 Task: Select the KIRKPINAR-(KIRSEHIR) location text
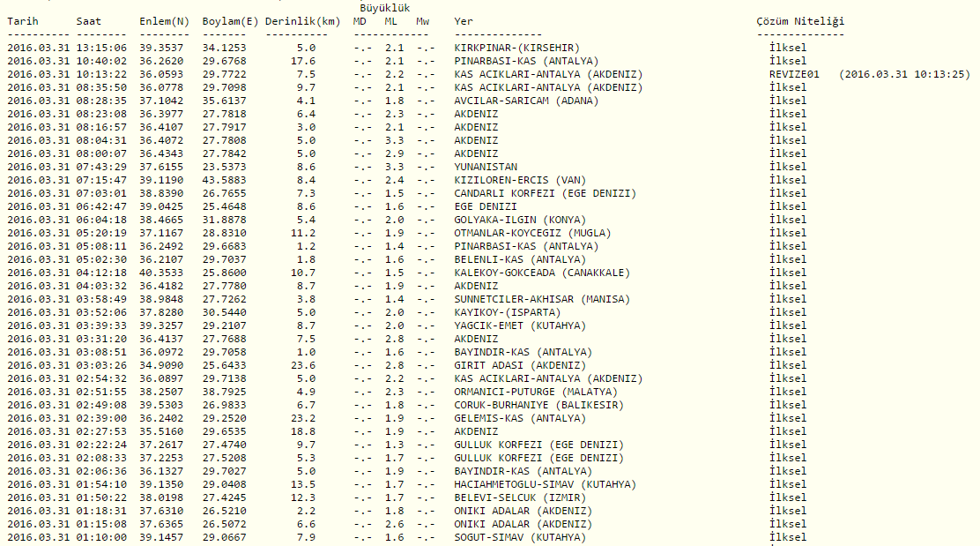[x=516, y=48]
